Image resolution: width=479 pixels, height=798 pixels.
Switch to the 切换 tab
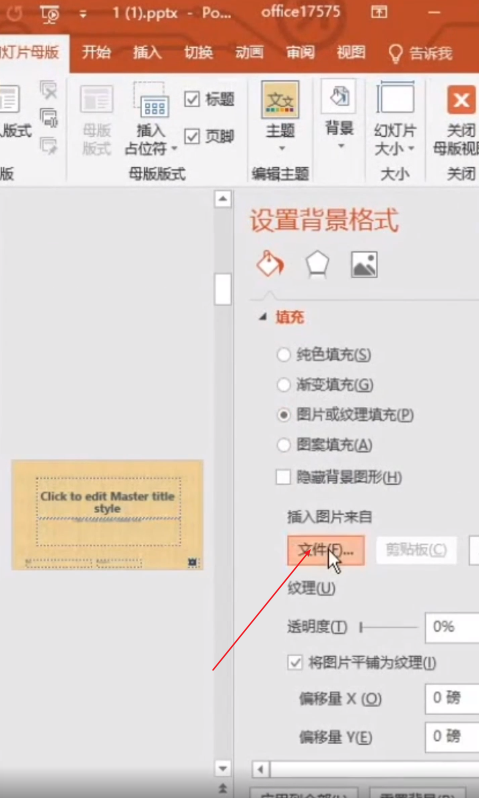coord(199,53)
